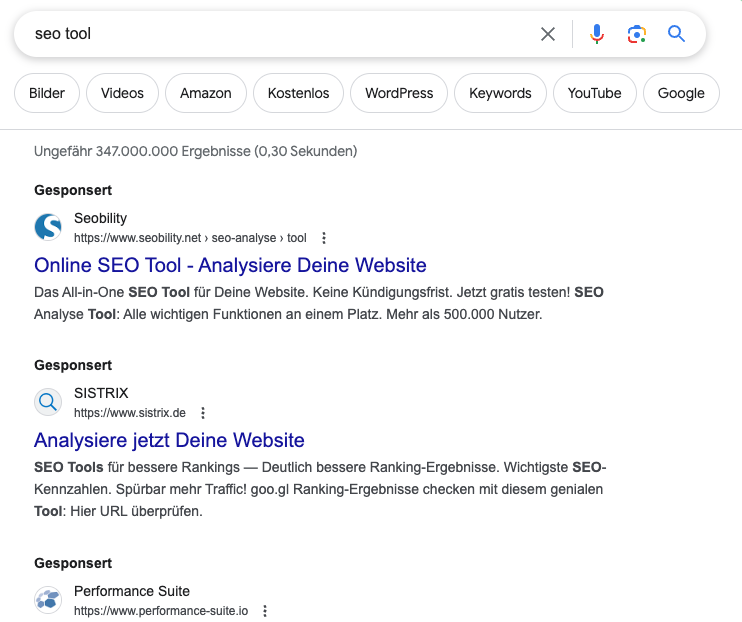Click the "Gesponsert" label above Performance Suite
This screenshot has height=622, width=742.
[73, 563]
